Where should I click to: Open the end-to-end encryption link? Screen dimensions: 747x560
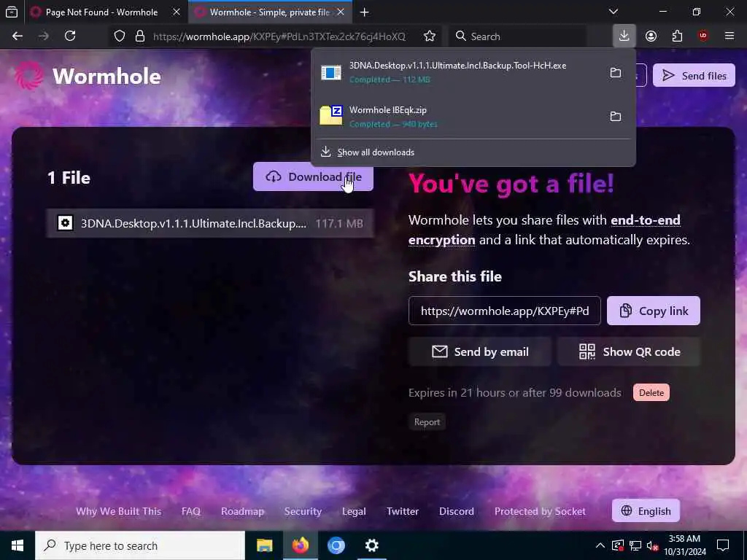click(544, 230)
